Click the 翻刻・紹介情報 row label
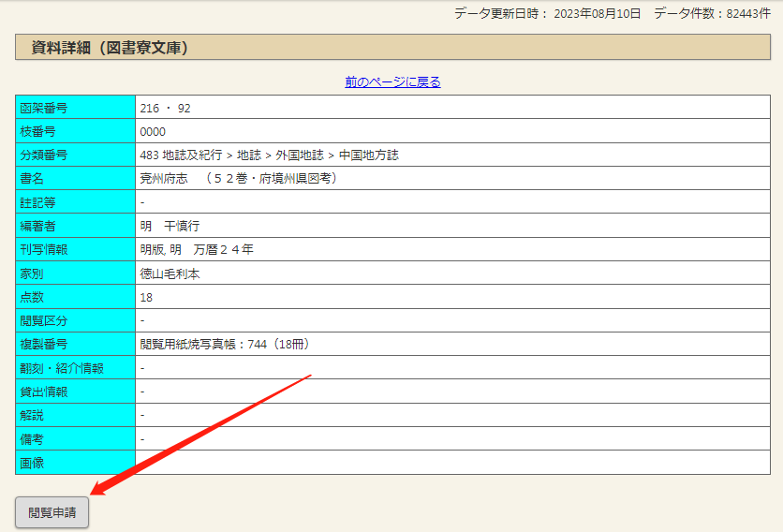Screen dimensions: 783x532 pos(63,369)
